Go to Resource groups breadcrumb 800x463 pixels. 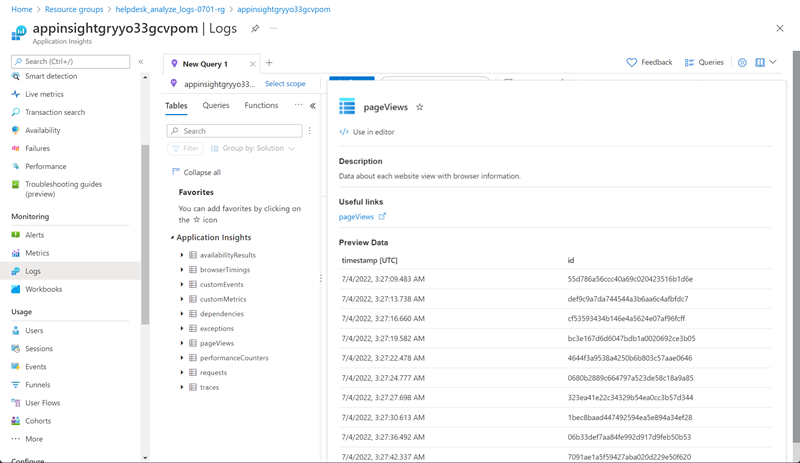74,9
